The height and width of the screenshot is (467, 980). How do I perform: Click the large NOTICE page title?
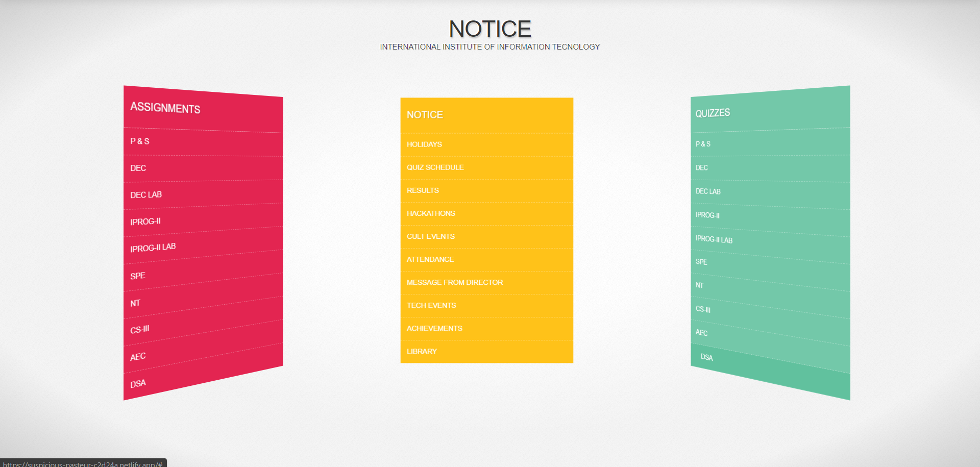click(490, 29)
